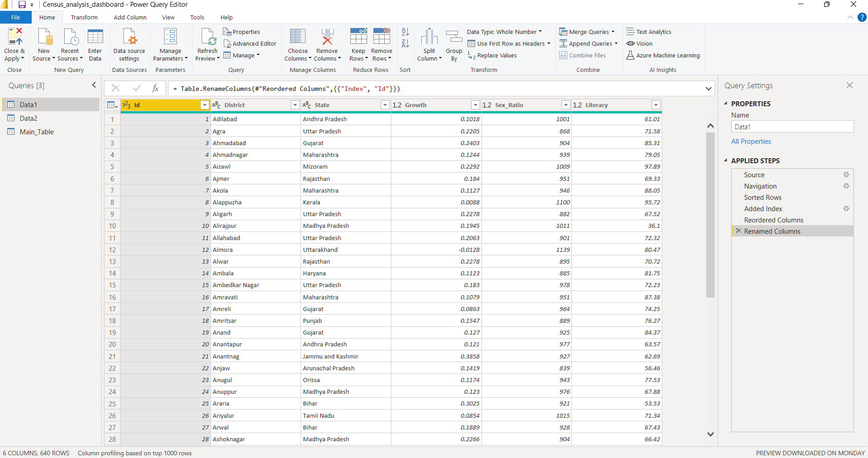This screenshot has width=868, height=458.
Task: Open Merge Queries in Combine group
Action: point(586,32)
